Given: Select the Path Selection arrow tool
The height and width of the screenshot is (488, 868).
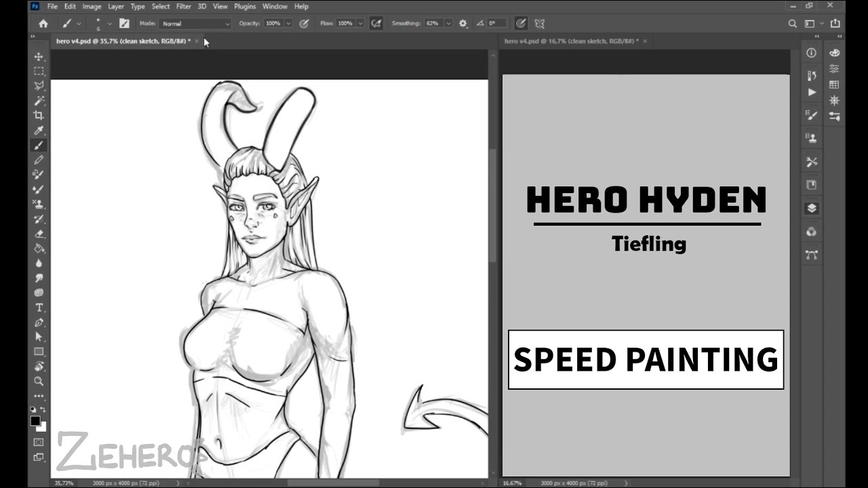Looking at the screenshot, I should [39, 337].
